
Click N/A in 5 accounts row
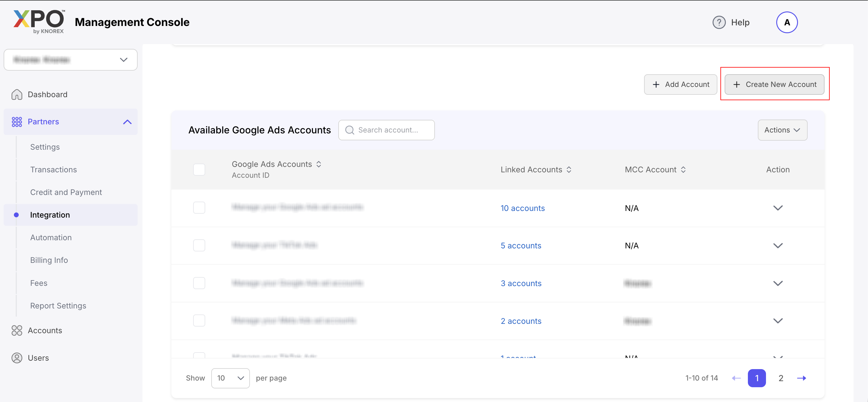[x=631, y=246]
